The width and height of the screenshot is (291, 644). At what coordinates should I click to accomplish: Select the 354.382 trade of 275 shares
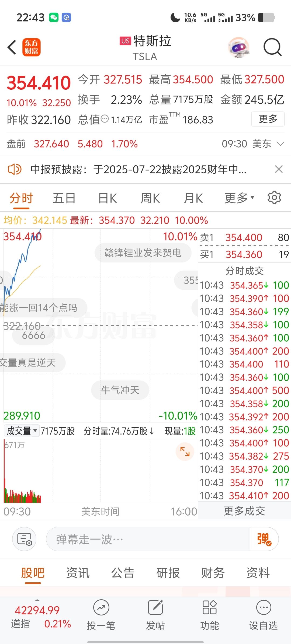[244, 456]
